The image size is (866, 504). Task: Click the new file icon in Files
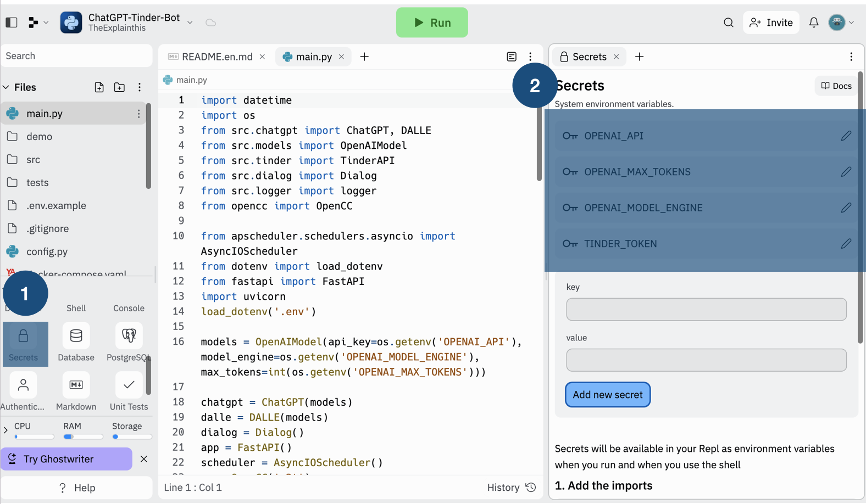click(99, 87)
